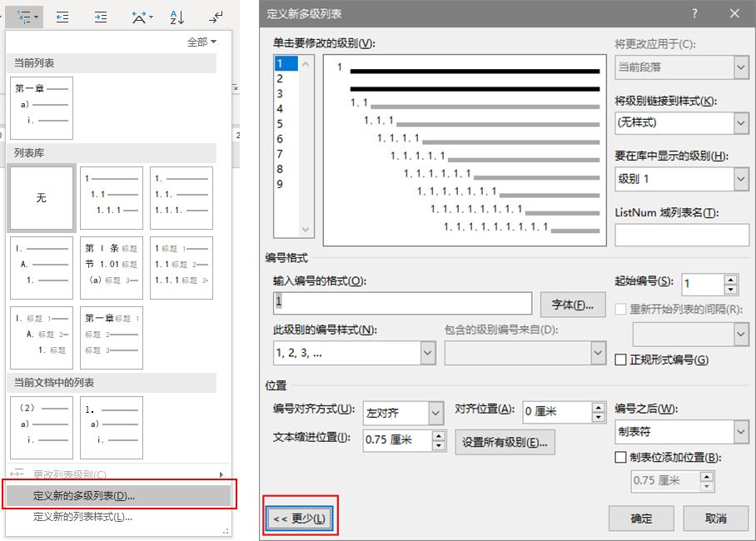
Task: Increase the 对齐位置 spinner value
Action: pyautogui.click(x=599, y=408)
